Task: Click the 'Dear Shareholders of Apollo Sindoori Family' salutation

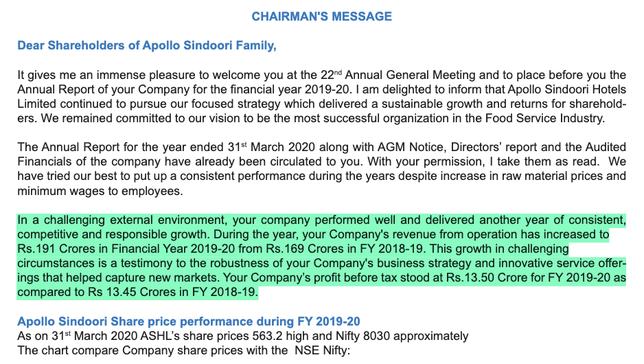Action: coord(146,46)
